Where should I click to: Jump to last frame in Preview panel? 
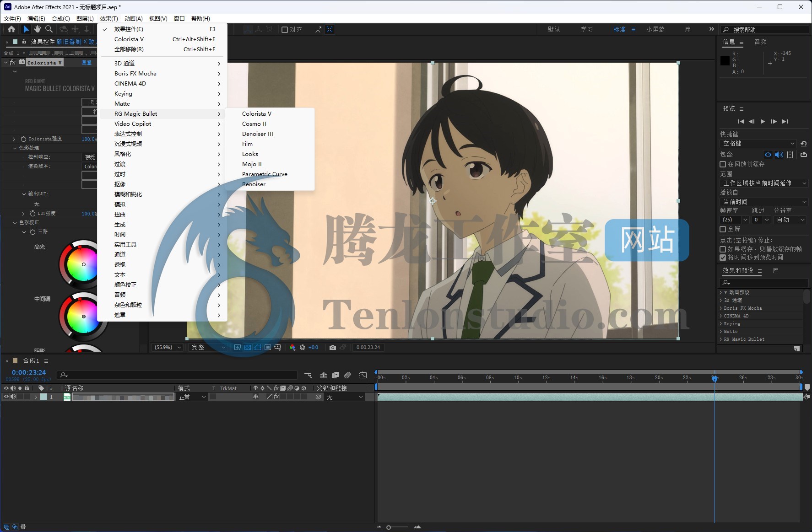pos(785,121)
